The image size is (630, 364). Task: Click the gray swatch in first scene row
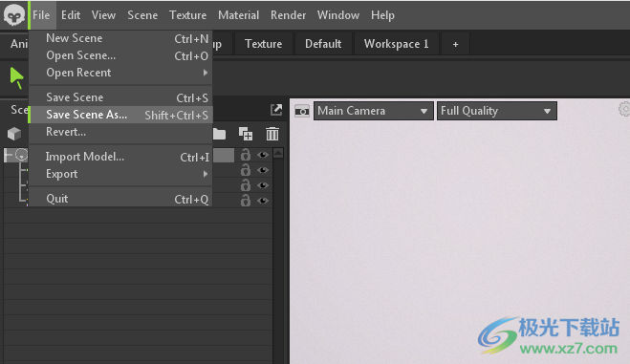pyautogui.click(x=224, y=156)
